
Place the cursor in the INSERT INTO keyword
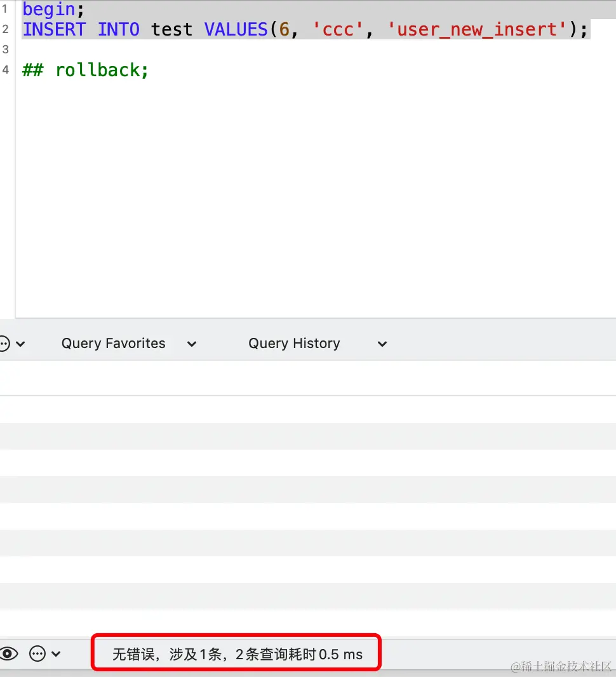coord(81,29)
